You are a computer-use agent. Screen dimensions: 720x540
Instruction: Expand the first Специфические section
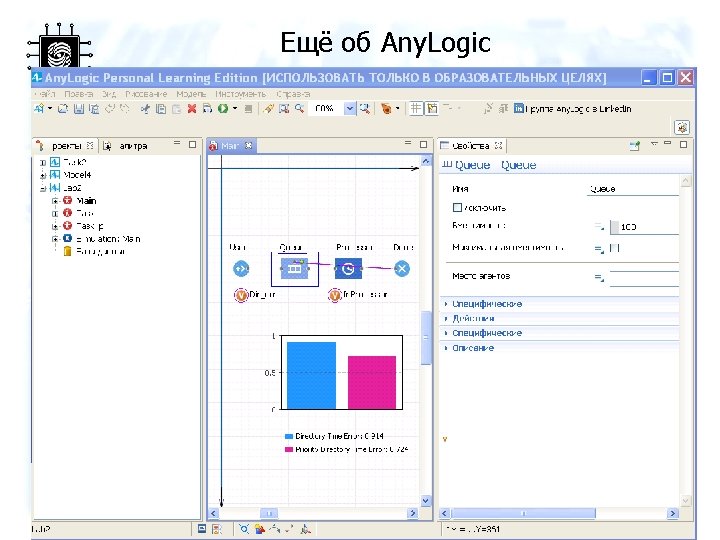pos(487,304)
